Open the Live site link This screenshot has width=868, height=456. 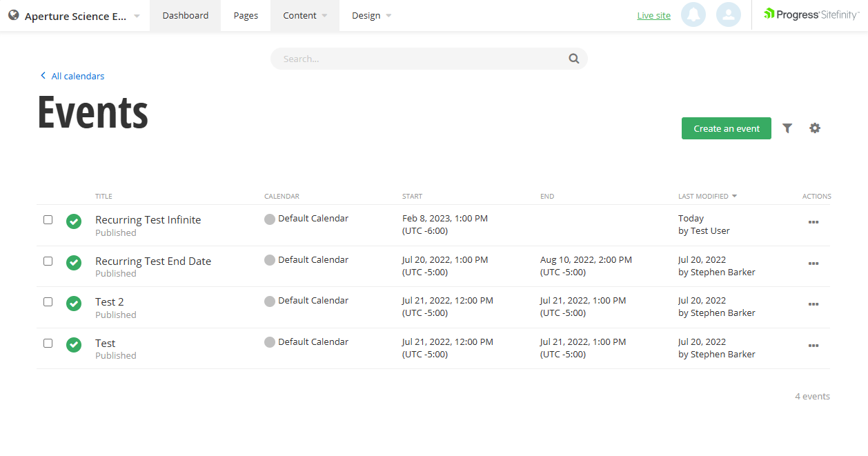tap(653, 14)
